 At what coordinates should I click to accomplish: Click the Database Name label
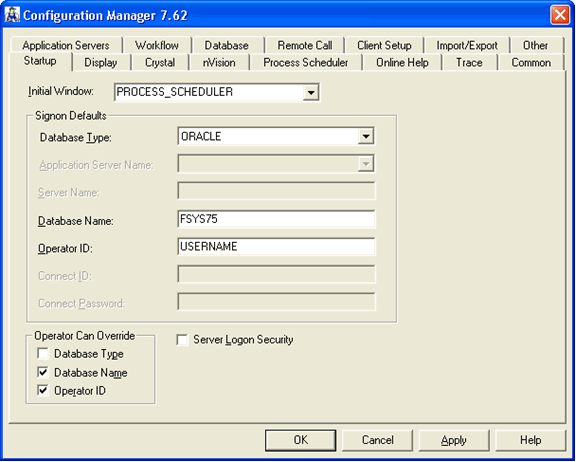(76, 221)
